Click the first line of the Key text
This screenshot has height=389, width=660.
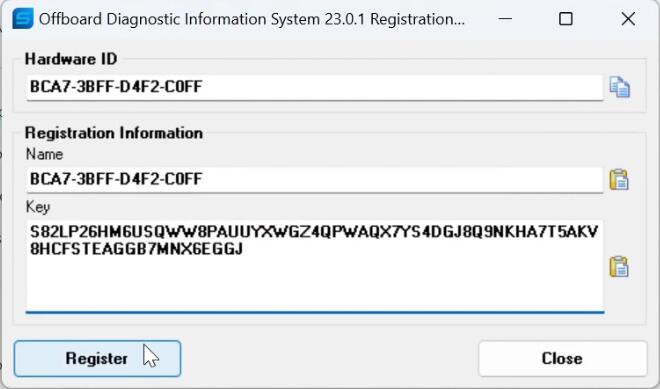[x=314, y=232]
